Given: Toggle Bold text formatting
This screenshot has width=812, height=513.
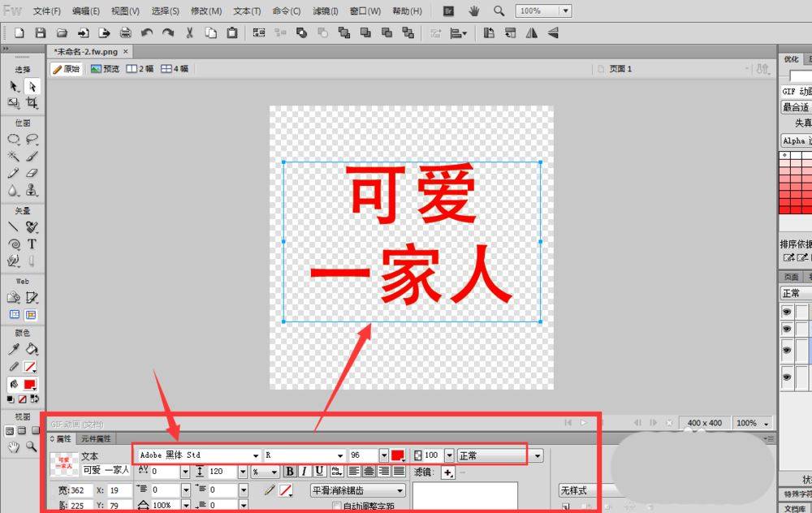Looking at the screenshot, I should [x=290, y=472].
